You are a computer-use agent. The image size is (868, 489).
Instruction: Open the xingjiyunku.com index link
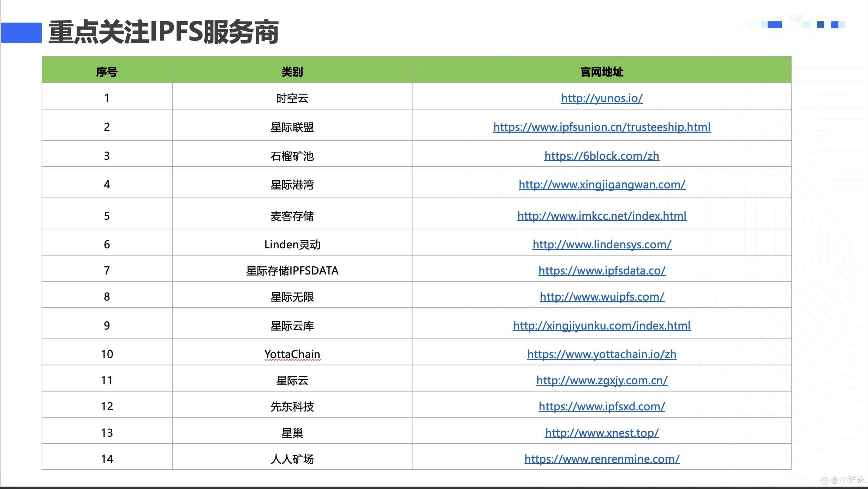pos(602,326)
